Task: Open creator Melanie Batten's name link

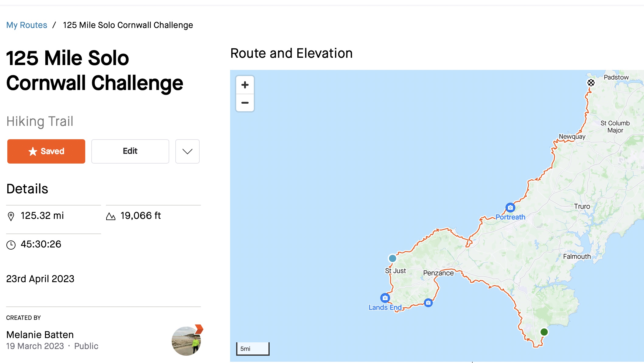Action: 40,335
